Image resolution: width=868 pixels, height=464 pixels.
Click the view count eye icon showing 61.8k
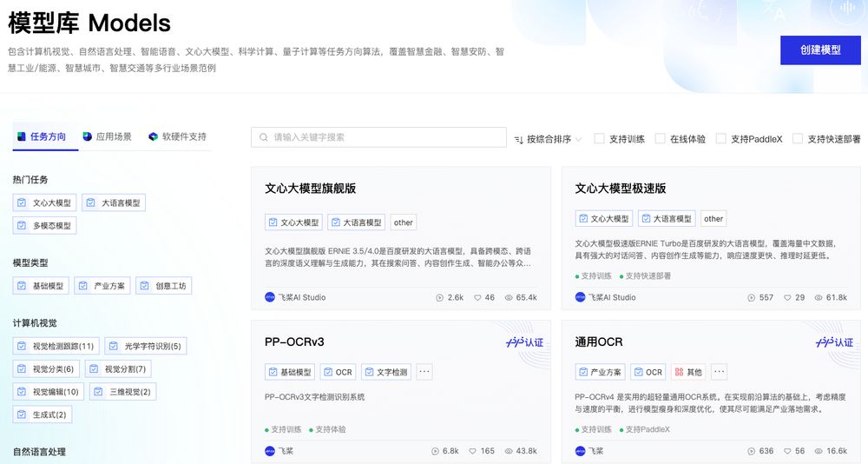tap(819, 298)
